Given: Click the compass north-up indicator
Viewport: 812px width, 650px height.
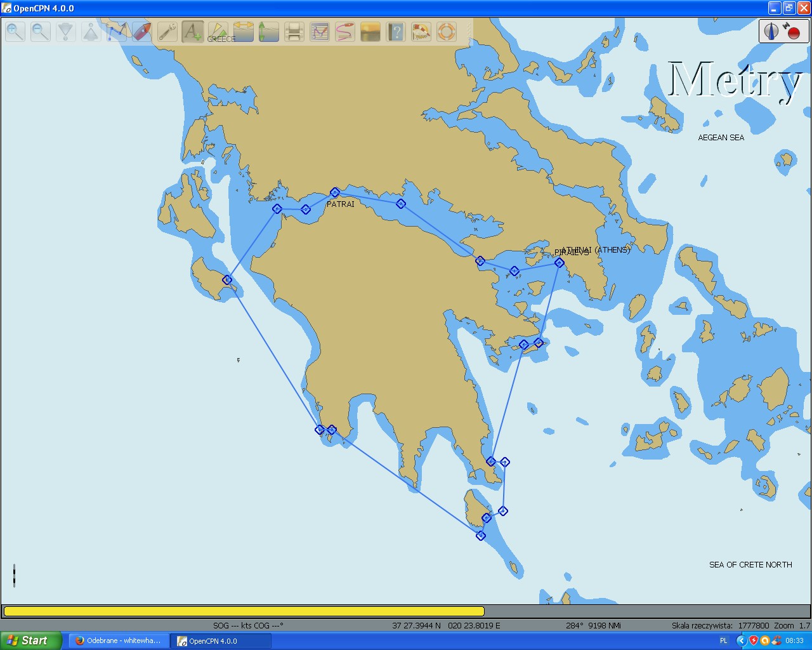Looking at the screenshot, I should click(x=772, y=31).
